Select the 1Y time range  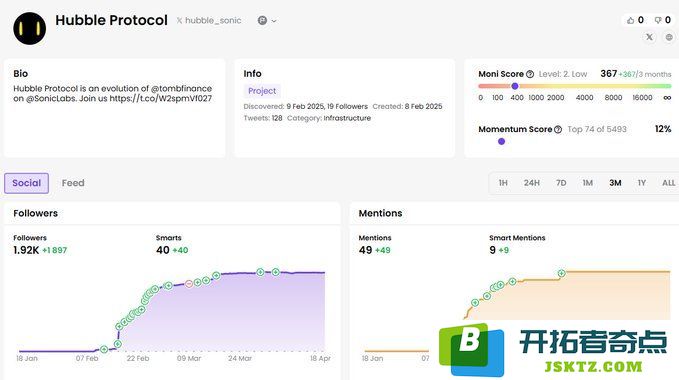tap(642, 183)
